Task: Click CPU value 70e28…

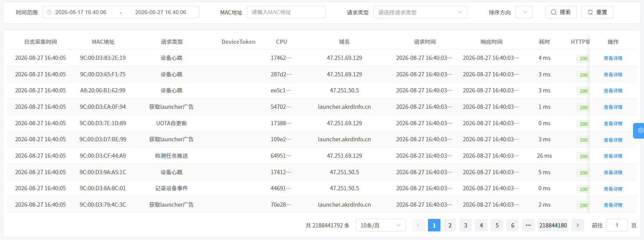Action: point(281,204)
